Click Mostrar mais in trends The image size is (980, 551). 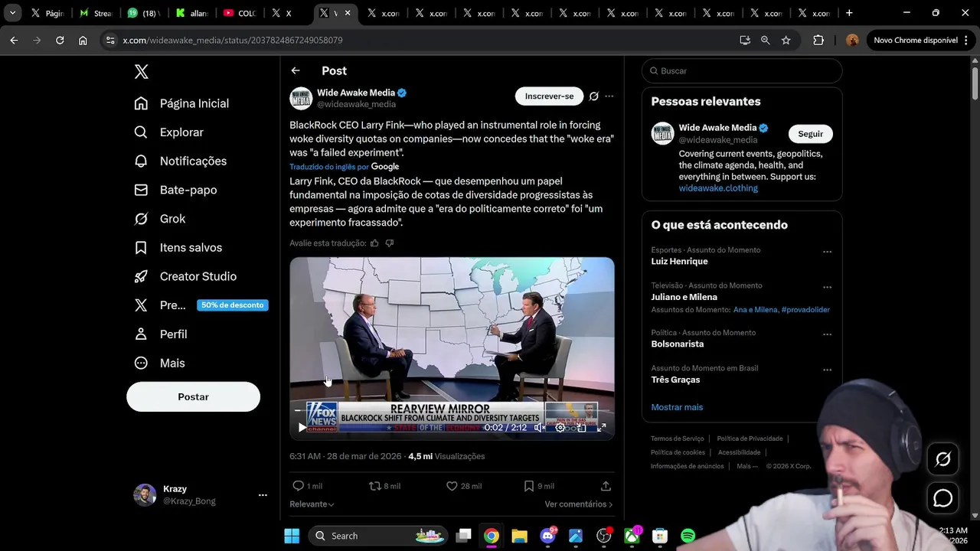pos(677,407)
